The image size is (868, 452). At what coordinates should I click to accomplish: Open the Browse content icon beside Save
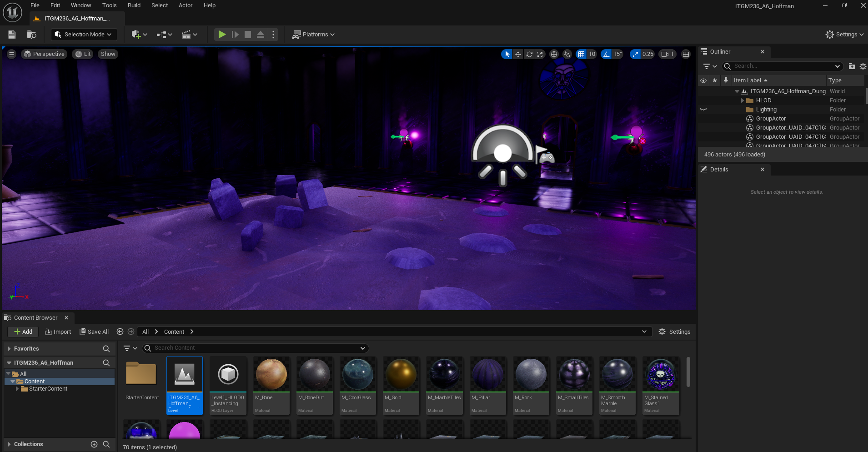(31, 35)
